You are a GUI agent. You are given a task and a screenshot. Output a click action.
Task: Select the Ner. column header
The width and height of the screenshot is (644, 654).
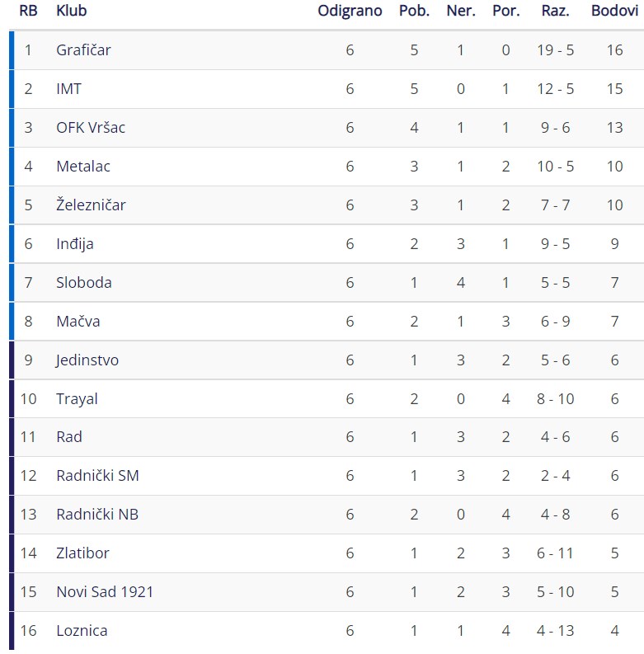tap(461, 11)
